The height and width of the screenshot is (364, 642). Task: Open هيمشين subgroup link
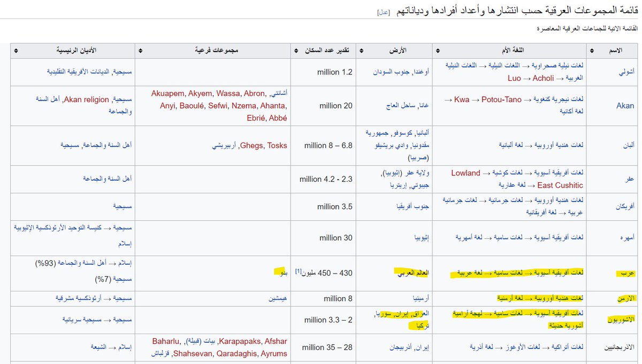[x=278, y=299]
